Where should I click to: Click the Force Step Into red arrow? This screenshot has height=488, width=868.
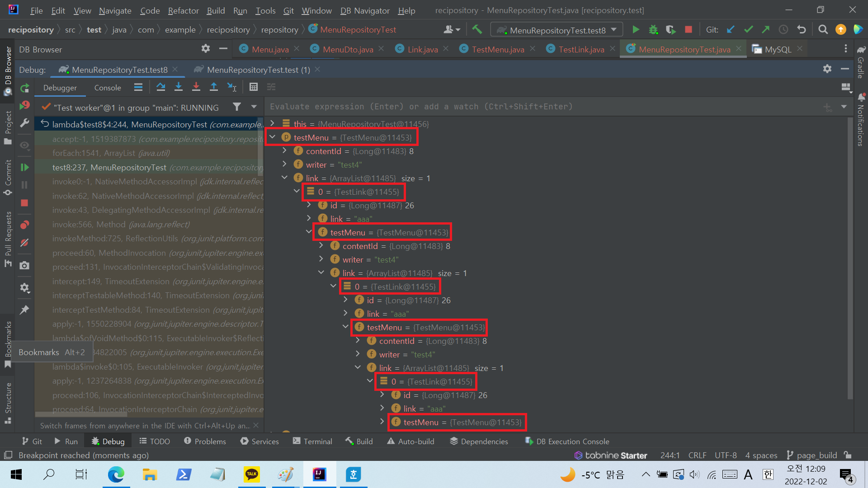pos(196,87)
